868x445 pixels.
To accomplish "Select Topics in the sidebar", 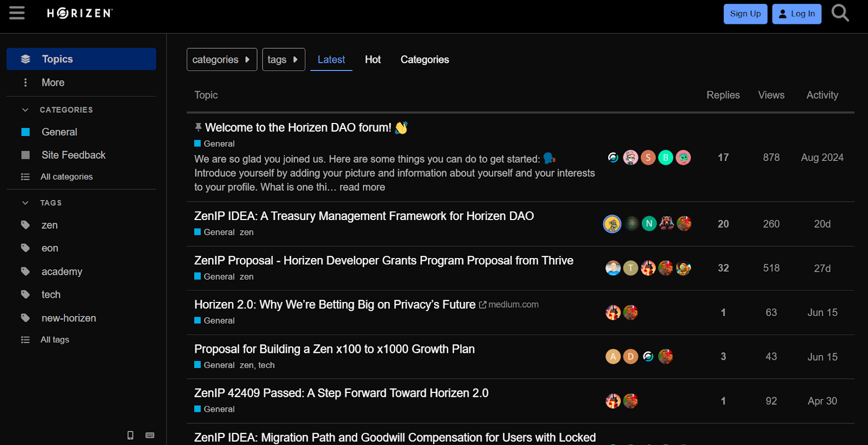I will [x=81, y=59].
